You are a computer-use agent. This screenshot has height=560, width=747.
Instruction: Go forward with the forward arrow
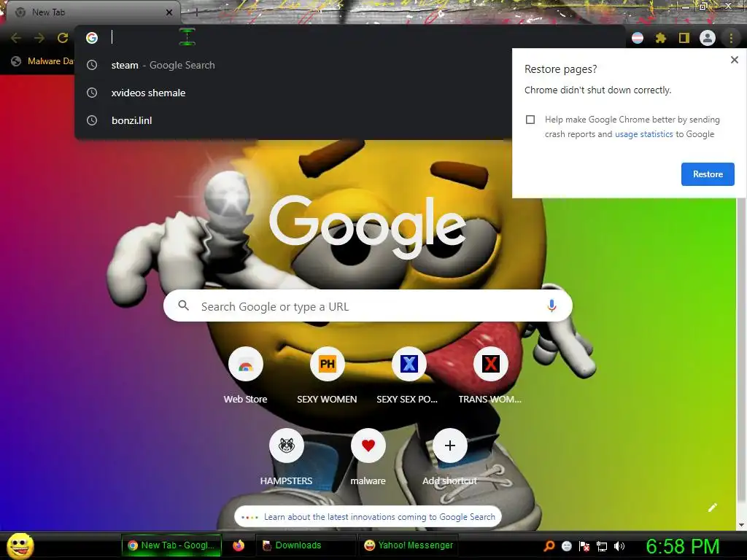tap(39, 38)
